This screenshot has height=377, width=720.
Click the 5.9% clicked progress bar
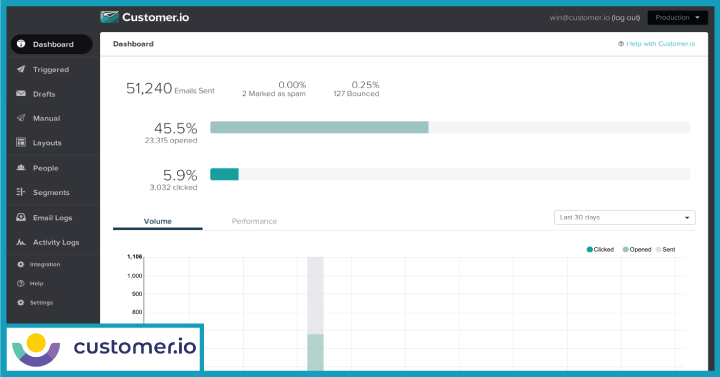click(x=450, y=174)
